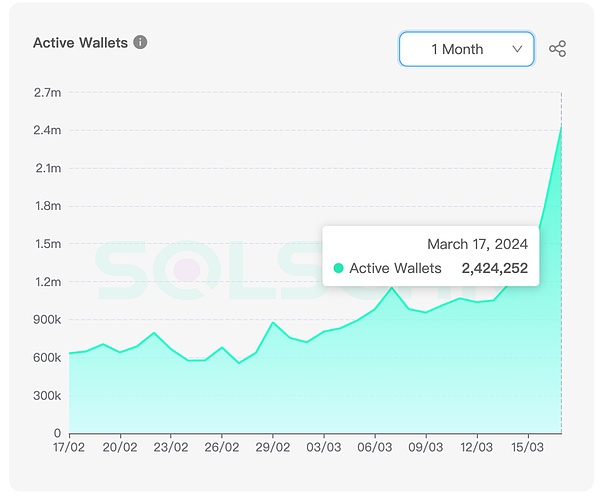600x498 pixels.
Task: Click the 2,424,252 value in tooltip
Action: [494, 268]
